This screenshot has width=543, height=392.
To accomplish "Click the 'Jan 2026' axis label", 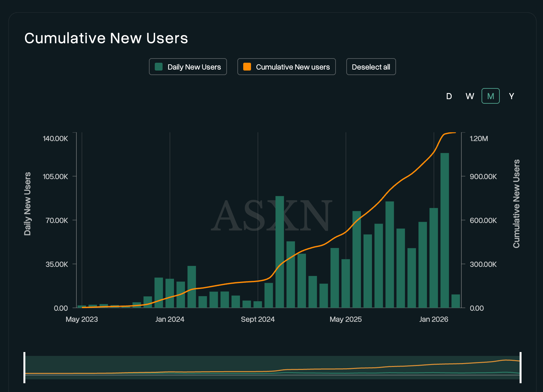I will click(x=434, y=319).
